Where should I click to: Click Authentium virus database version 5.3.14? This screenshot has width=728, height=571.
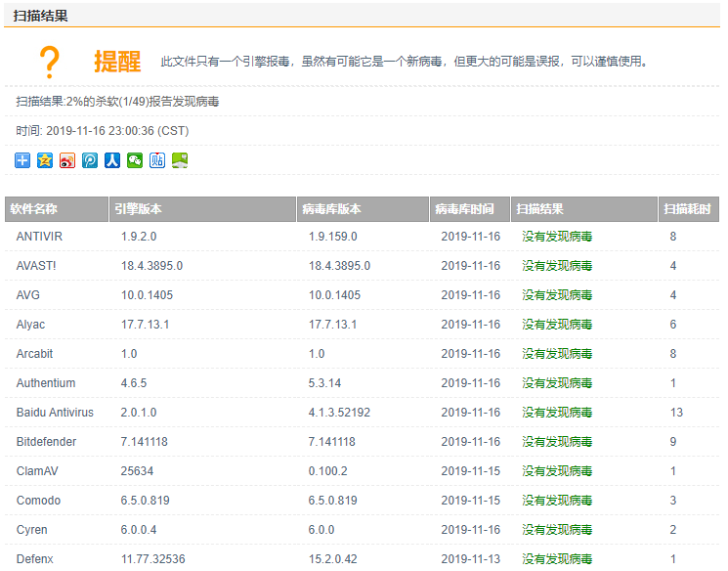pos(324,383)
